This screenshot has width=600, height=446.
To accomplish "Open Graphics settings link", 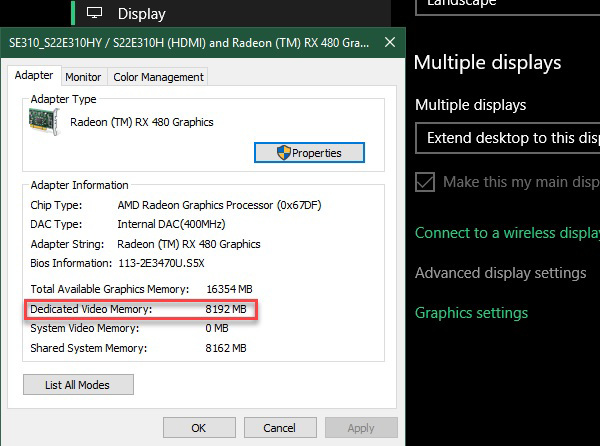I will click(x=471, y=313).
